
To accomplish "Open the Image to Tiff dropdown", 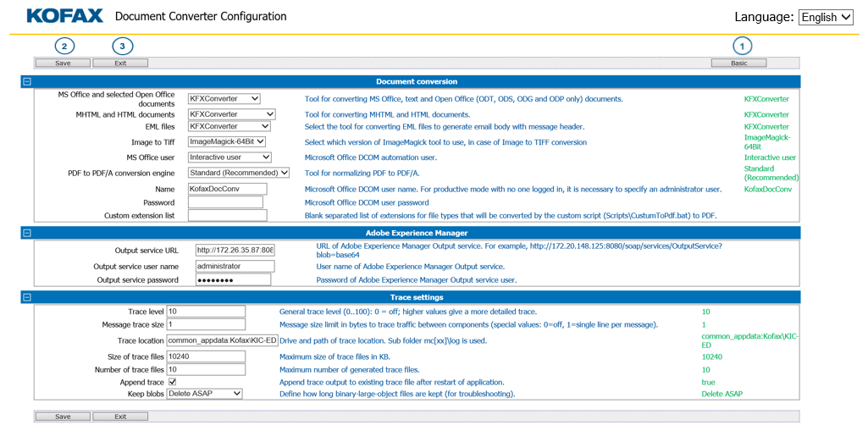I will tap(226, 142).
